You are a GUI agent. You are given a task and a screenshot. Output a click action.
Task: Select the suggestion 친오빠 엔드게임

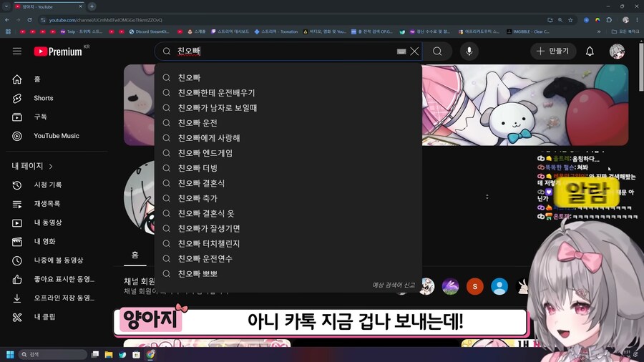point(288,153)
